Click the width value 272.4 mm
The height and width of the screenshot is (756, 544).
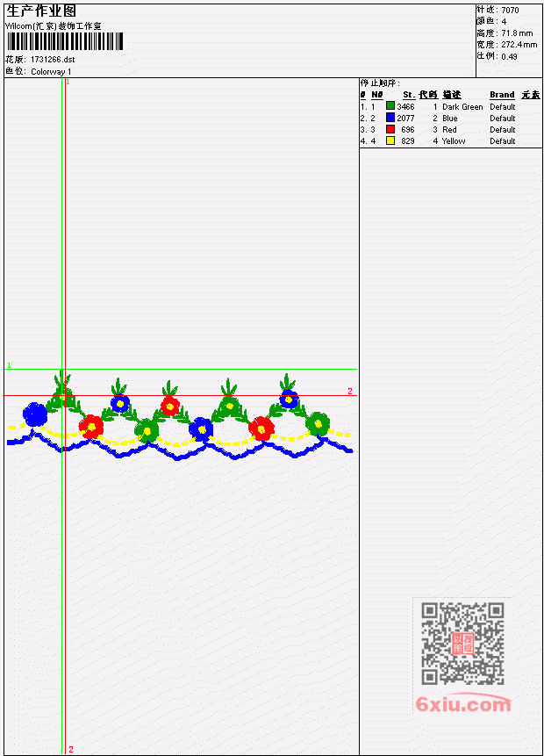(x=519, y=45)
